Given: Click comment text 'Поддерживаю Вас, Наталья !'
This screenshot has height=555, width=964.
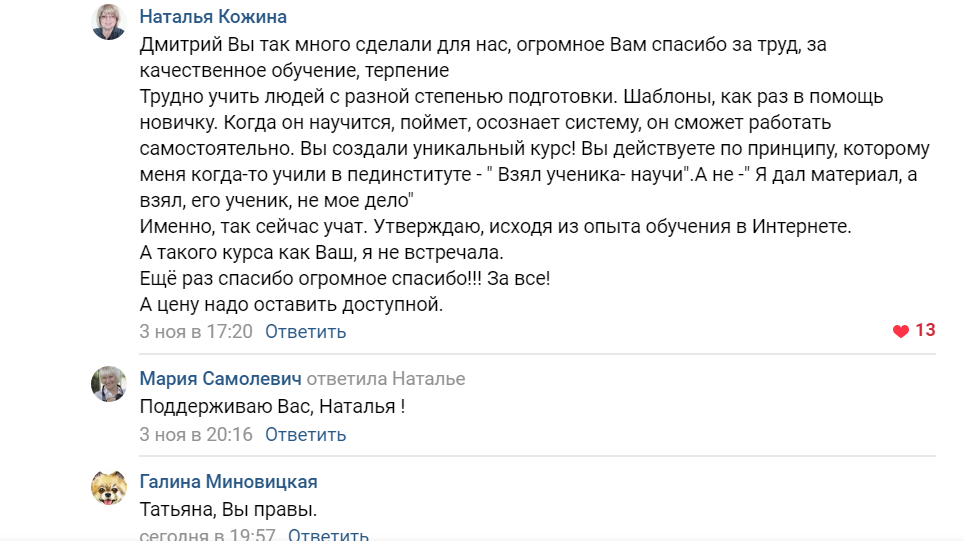Looking at the screenshot, I should (x=272, y=407).
